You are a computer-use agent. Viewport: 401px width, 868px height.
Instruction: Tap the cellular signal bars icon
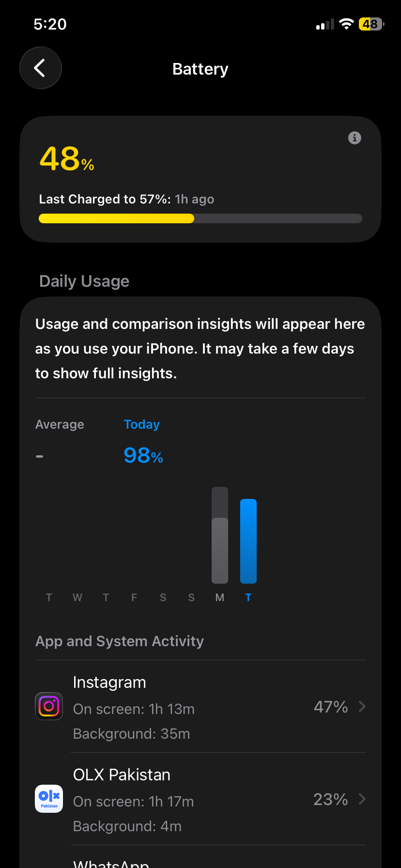(x=325, y=24)
